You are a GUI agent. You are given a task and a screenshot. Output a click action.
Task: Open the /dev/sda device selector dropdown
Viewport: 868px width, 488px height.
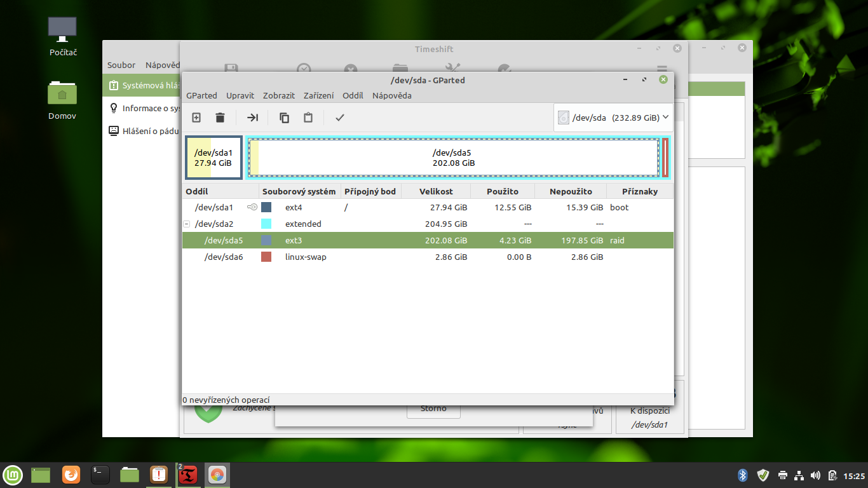coord(613,118)
